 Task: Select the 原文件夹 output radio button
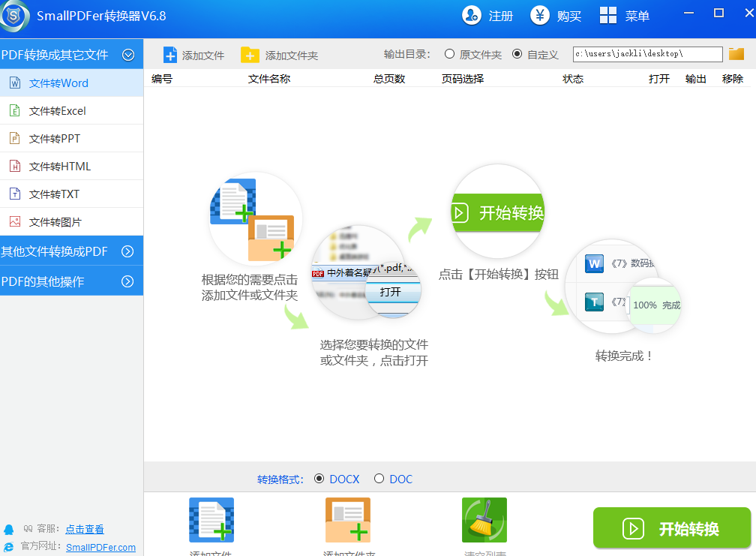tap(449, 54)
